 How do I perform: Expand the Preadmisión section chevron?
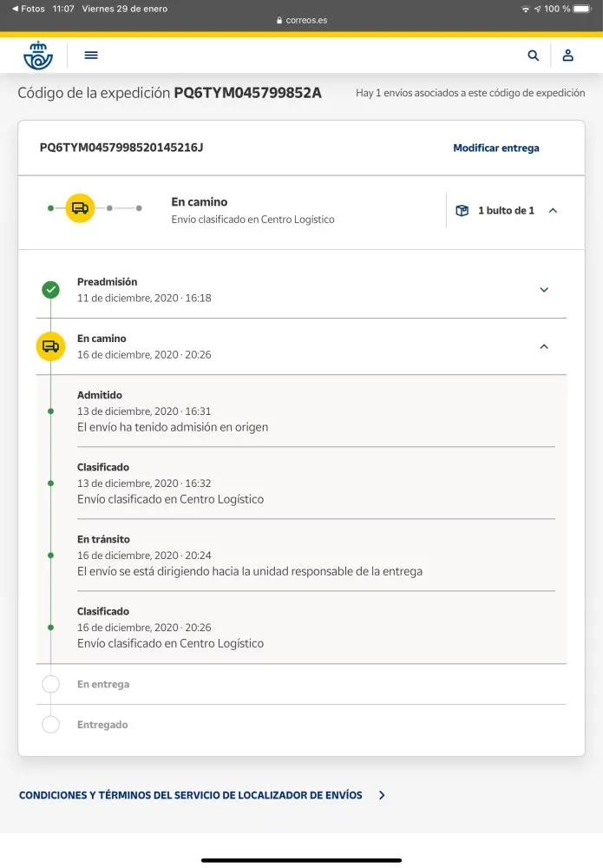point(544,290)
